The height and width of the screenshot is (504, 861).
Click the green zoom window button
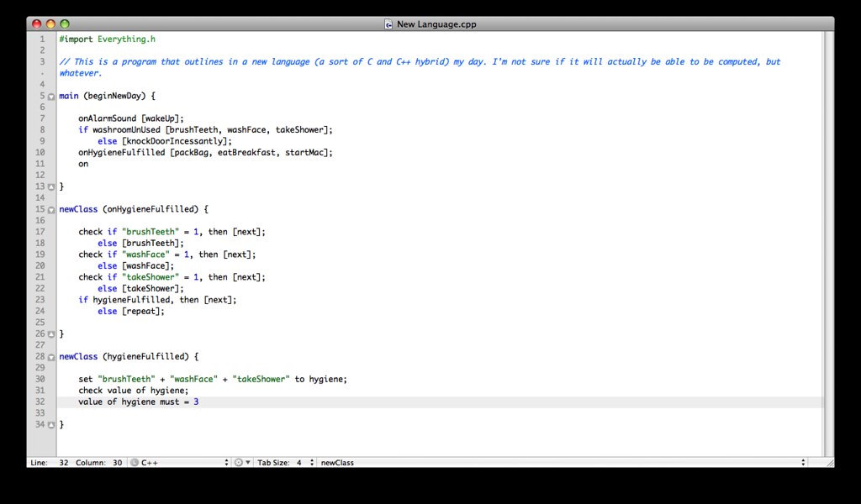pyautogui.click(x=65, y=24)
